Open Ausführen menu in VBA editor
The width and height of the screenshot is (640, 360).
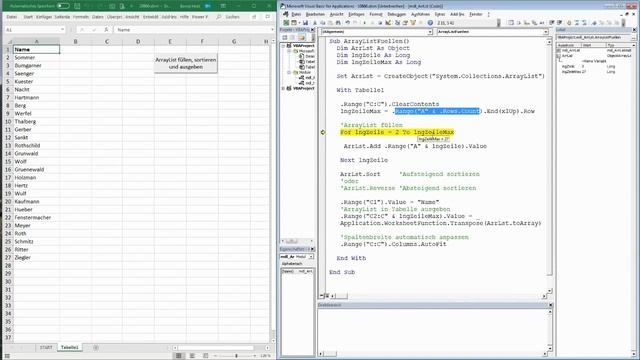pyautogui.click(x=420, y=14)
